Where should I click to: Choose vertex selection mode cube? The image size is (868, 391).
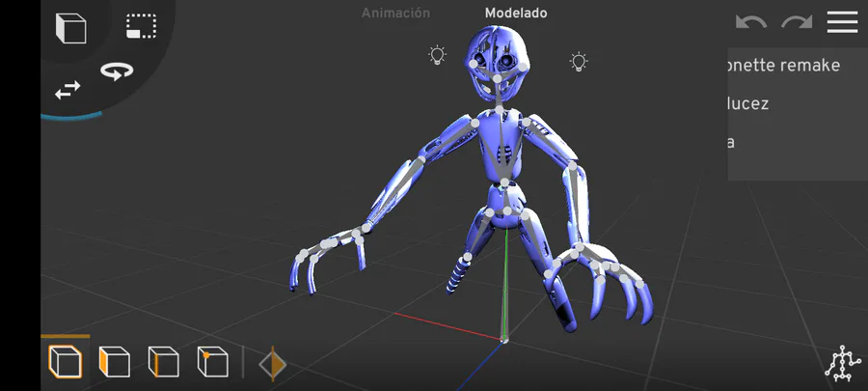point(212,362)
